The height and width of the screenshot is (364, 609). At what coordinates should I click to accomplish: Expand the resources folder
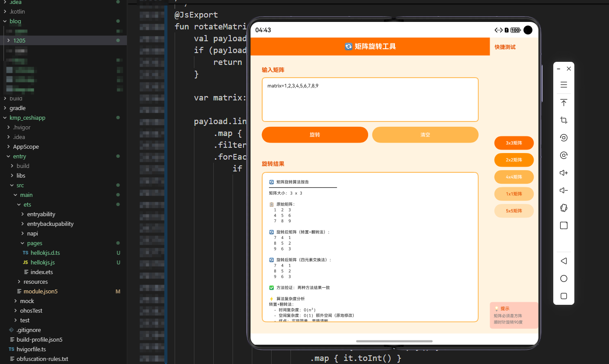(x=19, y=282)
